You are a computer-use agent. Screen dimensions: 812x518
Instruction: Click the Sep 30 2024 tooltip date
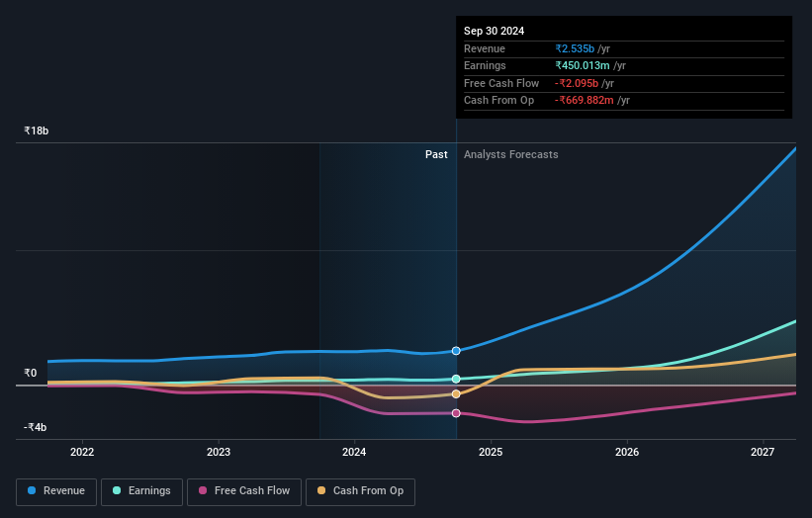coord(495,31)
